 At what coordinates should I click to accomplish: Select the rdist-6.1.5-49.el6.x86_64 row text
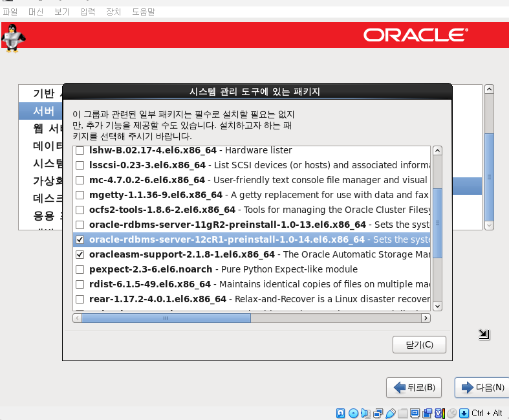coord(150,284)
